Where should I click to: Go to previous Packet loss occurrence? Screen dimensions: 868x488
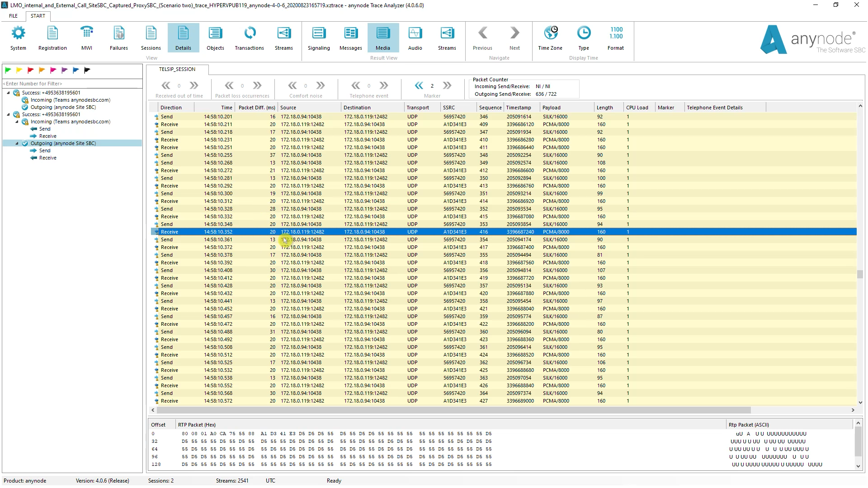[229, 85]
